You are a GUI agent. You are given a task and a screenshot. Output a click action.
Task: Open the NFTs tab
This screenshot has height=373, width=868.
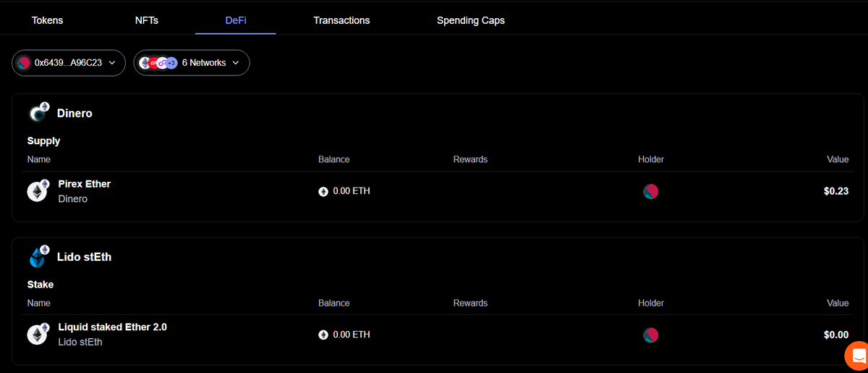[x=147, y=20]
